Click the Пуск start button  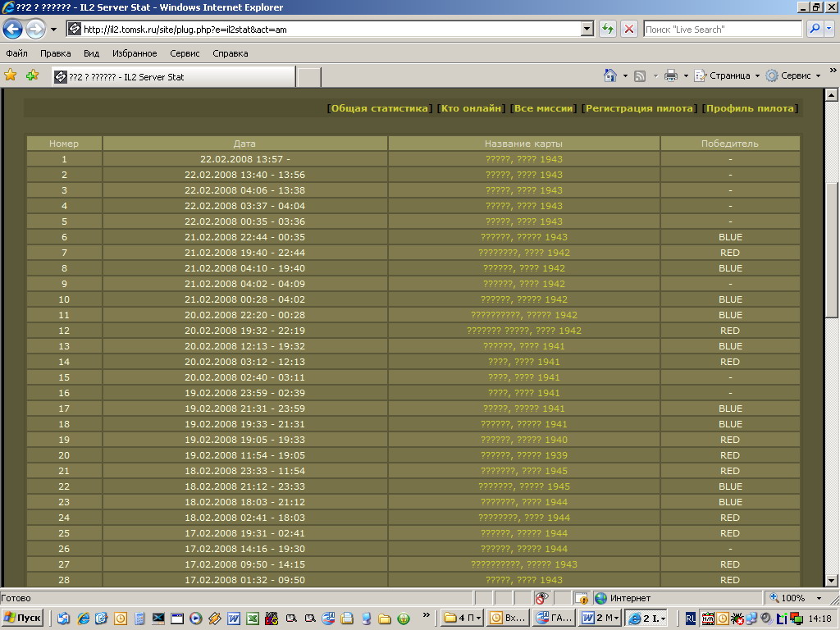coord(23,618)
